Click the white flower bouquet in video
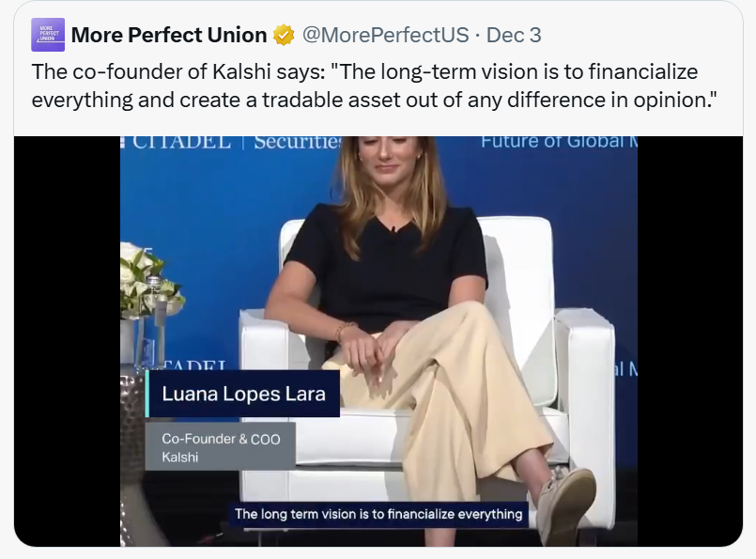 pos(147,279)
